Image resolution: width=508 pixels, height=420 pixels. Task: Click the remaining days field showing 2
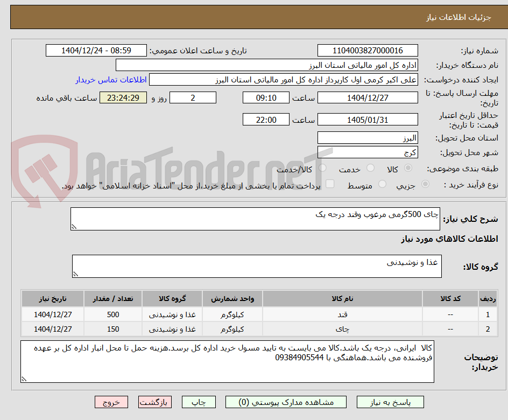point(193,97)
